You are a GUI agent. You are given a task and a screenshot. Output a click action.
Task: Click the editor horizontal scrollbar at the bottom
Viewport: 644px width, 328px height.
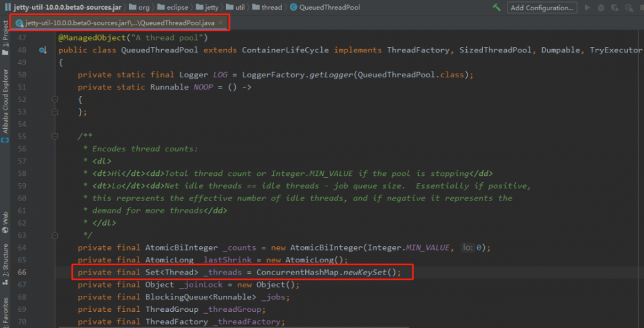pyautogui.click(x=234, y=327)
